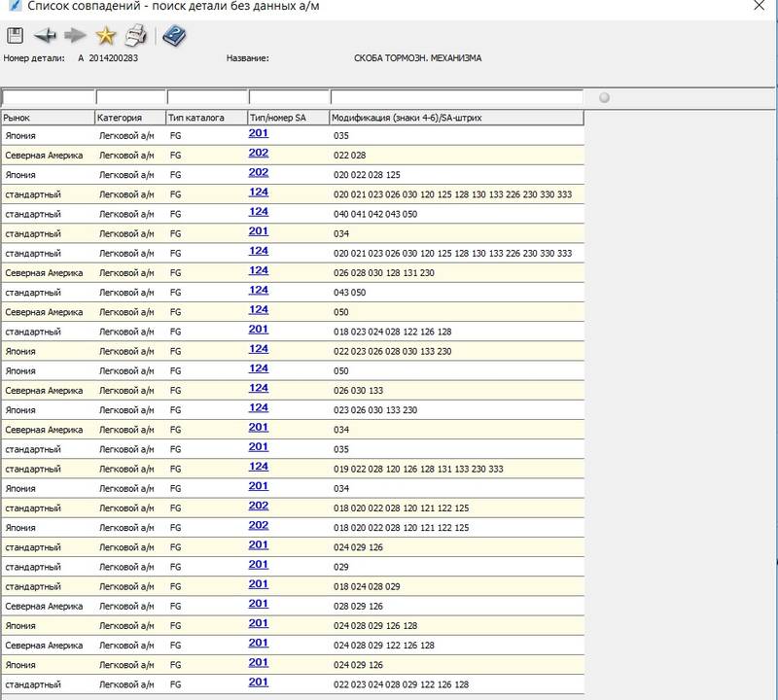
Task: Open 124 link for modification 026 028 030 128 131 230
Action: 259,270
